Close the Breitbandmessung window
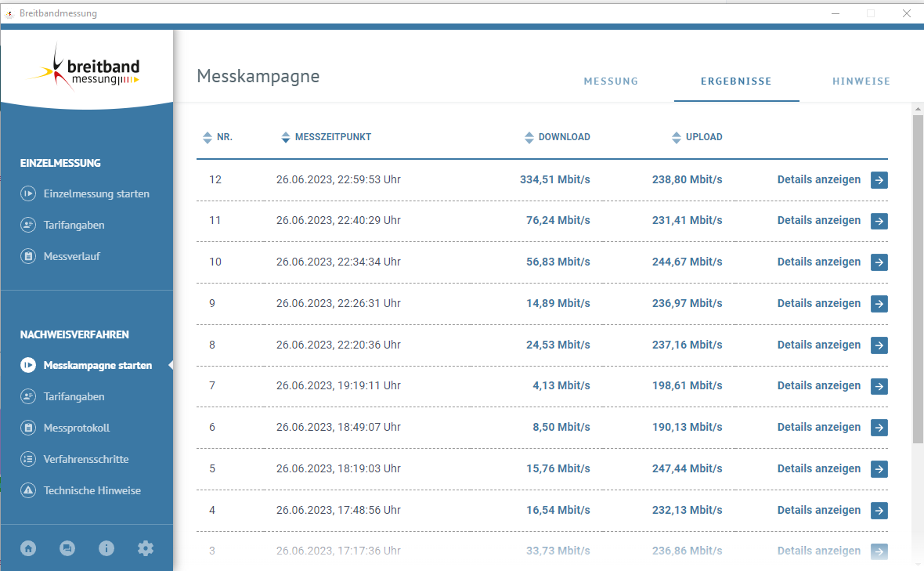The height and width of the screenshot is (571, 924). coord(906,13)
